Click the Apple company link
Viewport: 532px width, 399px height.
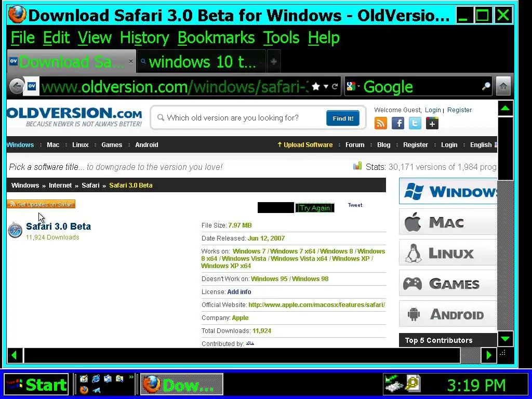coord(240,318)
